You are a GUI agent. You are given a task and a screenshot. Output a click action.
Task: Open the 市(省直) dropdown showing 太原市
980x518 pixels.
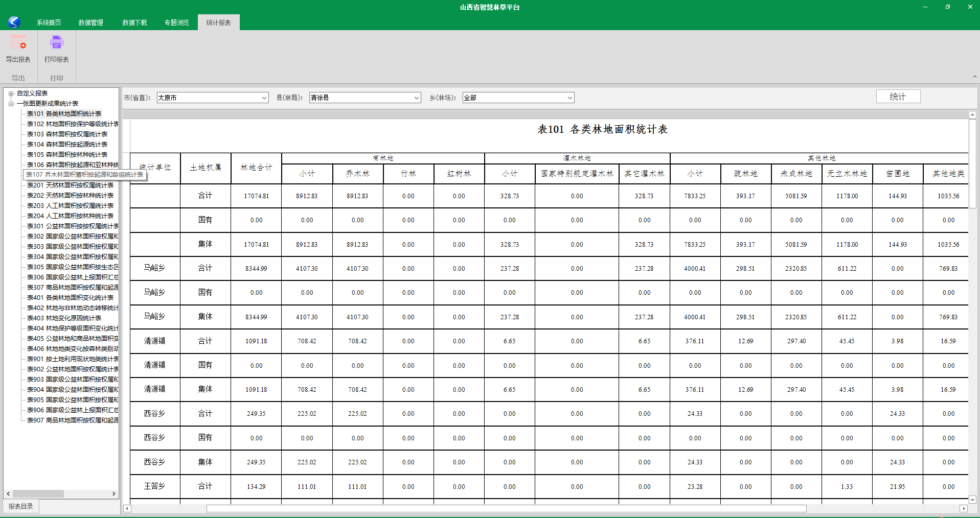point(264,98)
